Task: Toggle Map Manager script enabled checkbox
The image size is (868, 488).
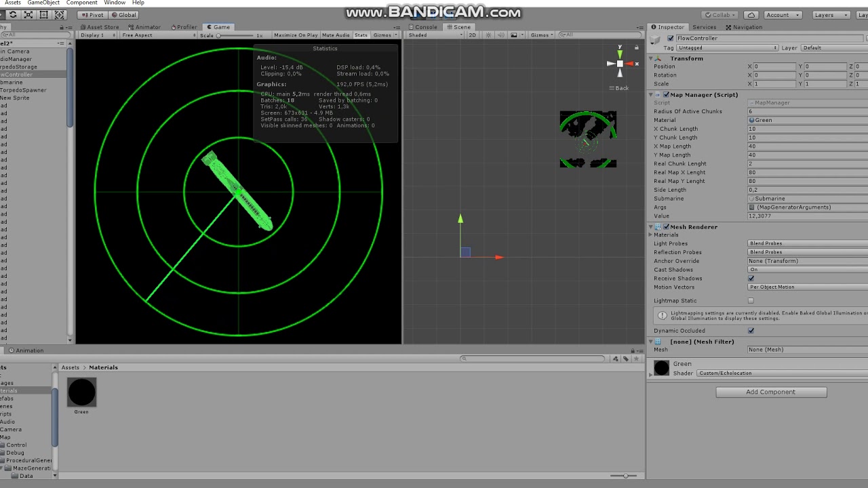Action: pos(667,95)
